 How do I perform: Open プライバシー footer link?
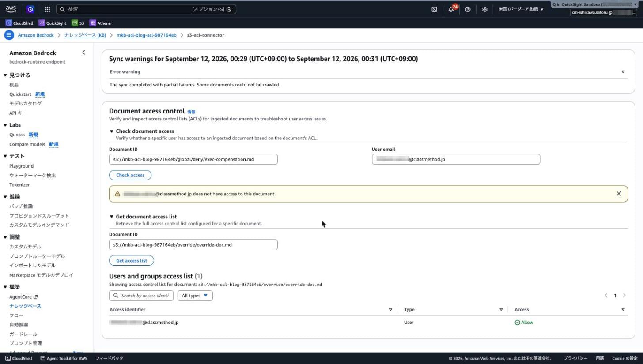[x=575, y=358]
